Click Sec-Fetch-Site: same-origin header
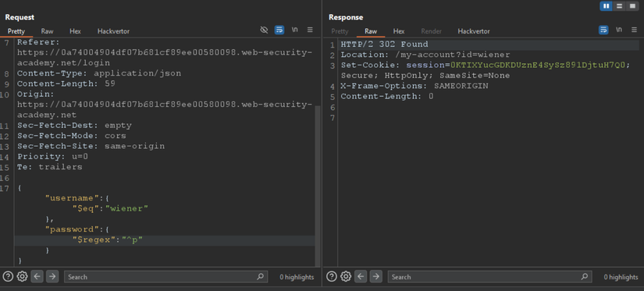The width and height of the screenshot is (644, 291). tap(91, 147)
